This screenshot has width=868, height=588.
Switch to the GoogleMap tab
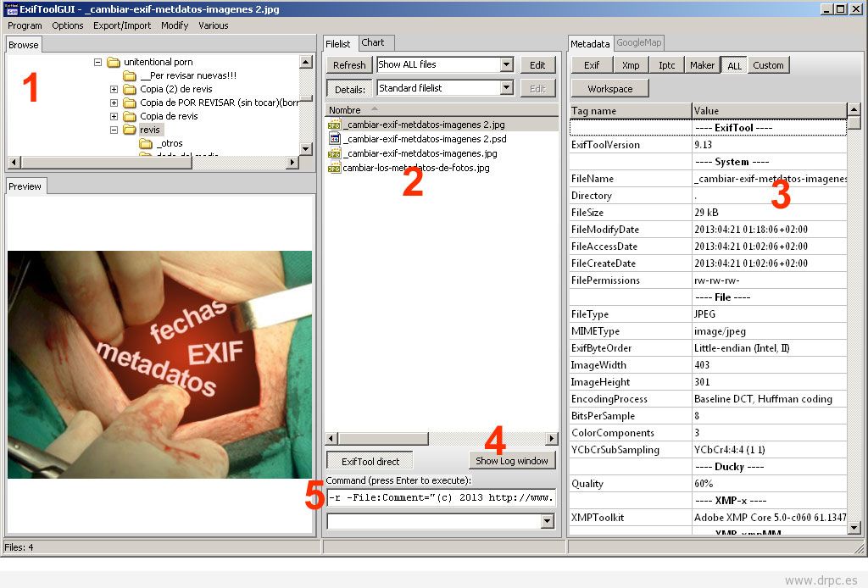[x=639, y=42]
